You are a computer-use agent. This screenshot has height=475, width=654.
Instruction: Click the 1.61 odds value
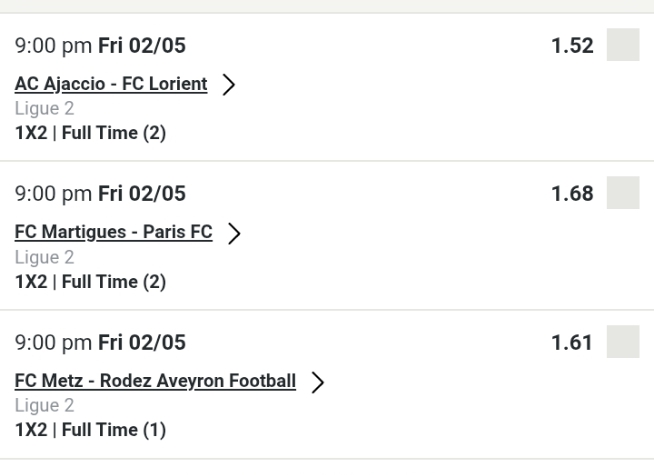pyautogui.click(x=573, y=341)
